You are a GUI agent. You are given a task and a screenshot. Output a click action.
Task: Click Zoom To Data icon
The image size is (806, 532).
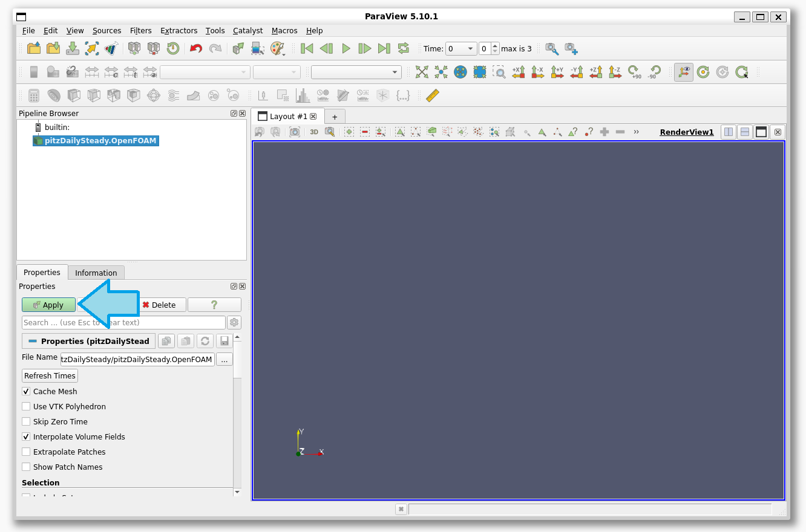coord(441,72)
